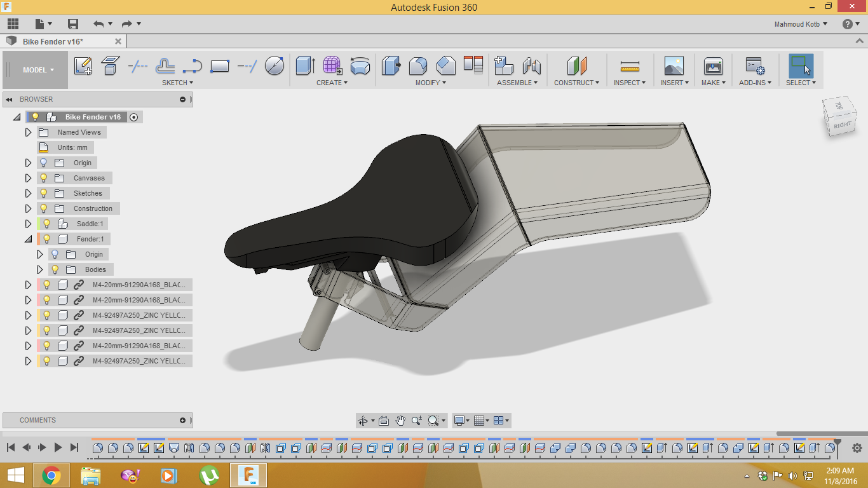
Task: Click the Press Pull modify icon
Action: click(391, 65)
